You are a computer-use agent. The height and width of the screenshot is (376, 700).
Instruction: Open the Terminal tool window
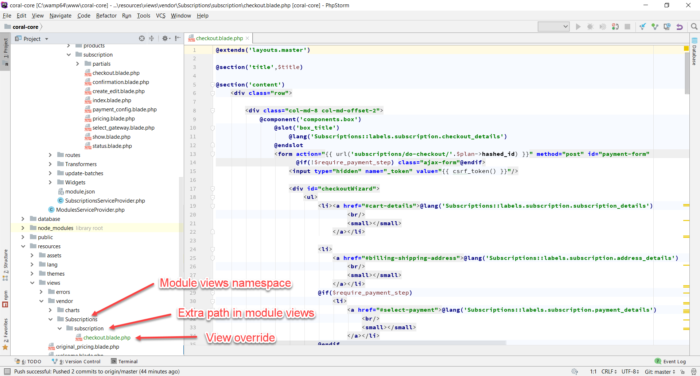pos(124,361)
